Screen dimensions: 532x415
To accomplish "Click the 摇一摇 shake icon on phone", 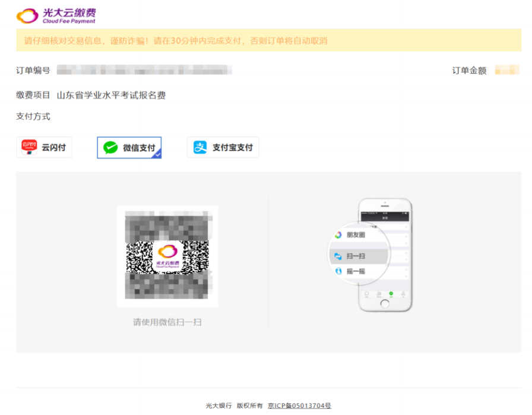I will pyautogui.click(x=338, y=271).
